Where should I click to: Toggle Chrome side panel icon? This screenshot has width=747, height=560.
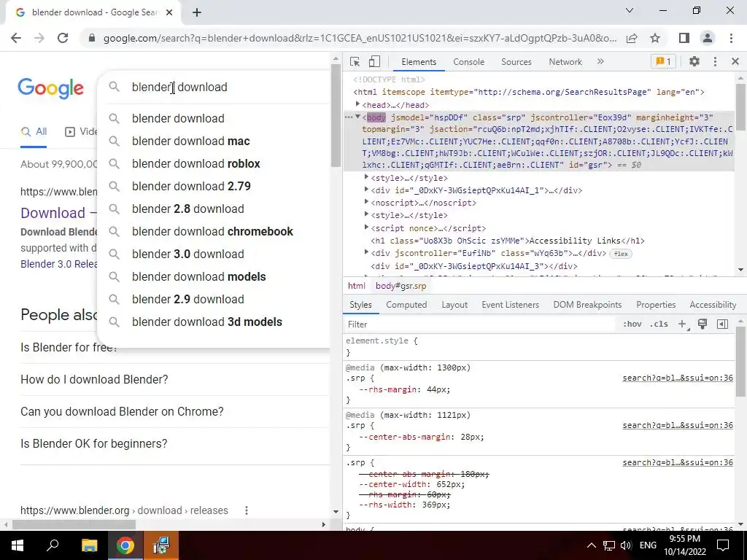[684, 38]
